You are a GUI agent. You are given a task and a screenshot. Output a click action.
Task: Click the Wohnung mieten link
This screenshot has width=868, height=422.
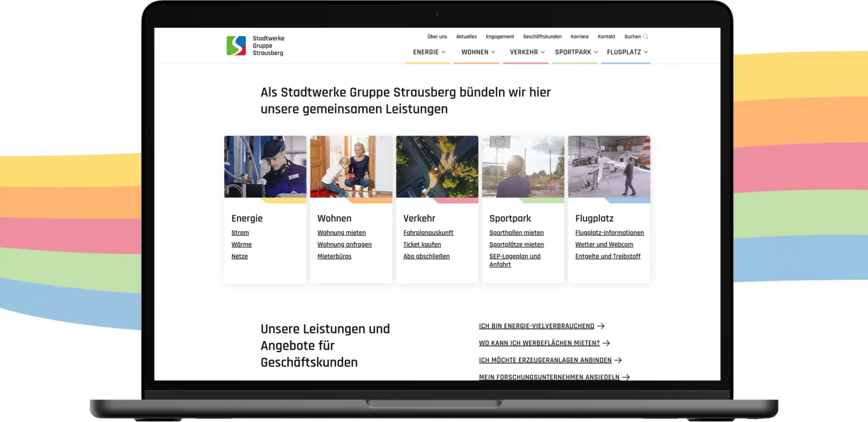coord(341,233)
